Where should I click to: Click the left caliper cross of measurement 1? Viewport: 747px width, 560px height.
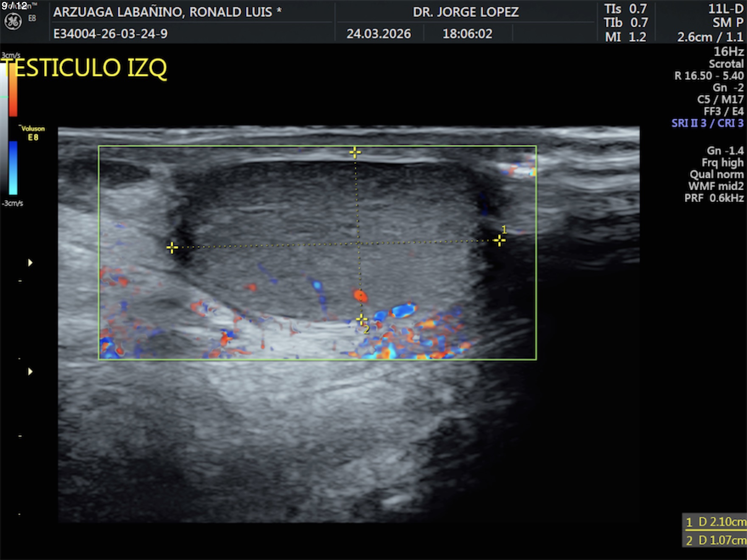172,247
